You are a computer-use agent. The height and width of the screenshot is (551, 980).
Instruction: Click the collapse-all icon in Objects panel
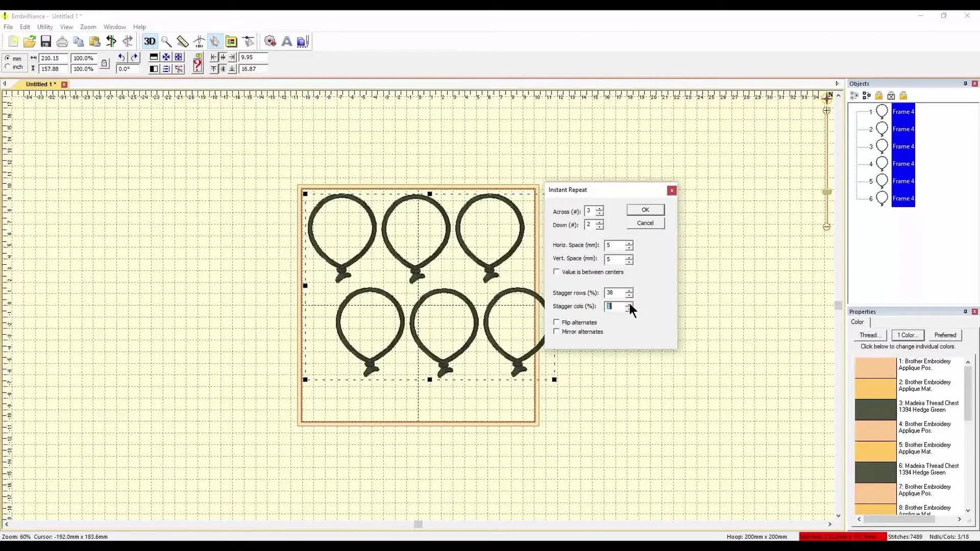pyautogui.click(x=867, y=96)
